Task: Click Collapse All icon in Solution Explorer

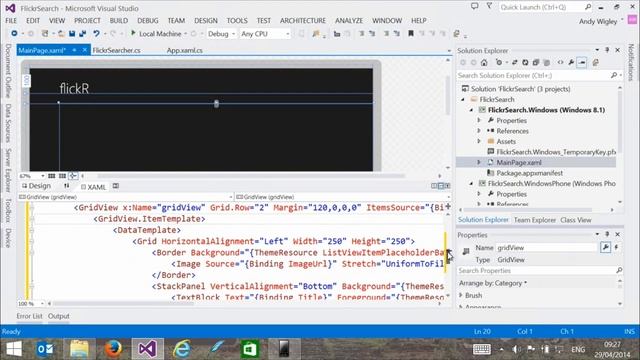Action: tap(536, 63)
